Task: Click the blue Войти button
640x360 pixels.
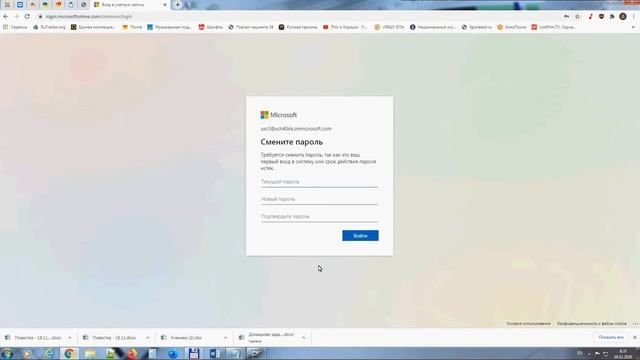Action: 360,236
